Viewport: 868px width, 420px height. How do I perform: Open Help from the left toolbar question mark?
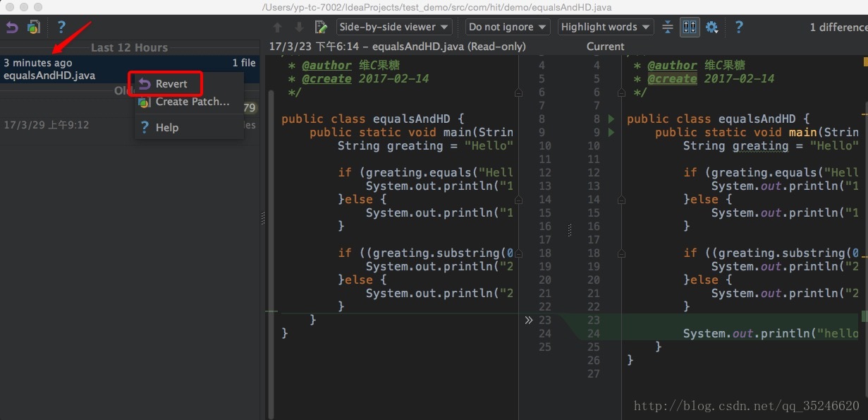coord(61,27)
